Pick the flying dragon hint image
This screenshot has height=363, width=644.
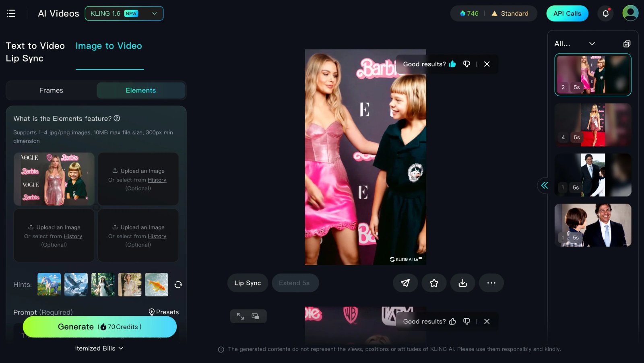click(76, 285)
